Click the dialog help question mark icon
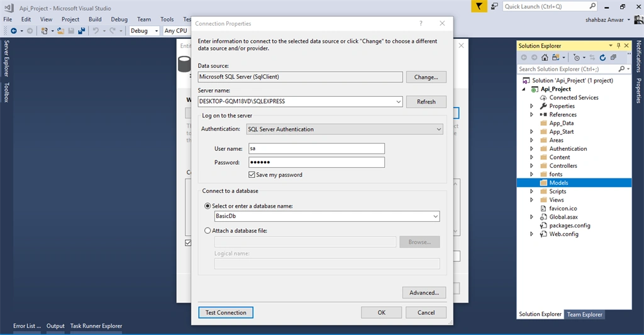The height and width of the screenshot is (335, 644). tap(421, 23)
